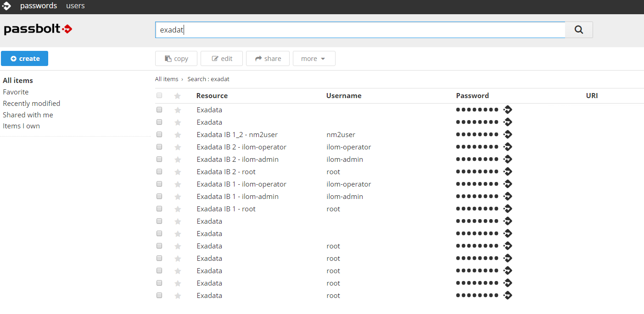Click the Password column header
The height and width of the screenshot is (314, 644).
[472, 96]
